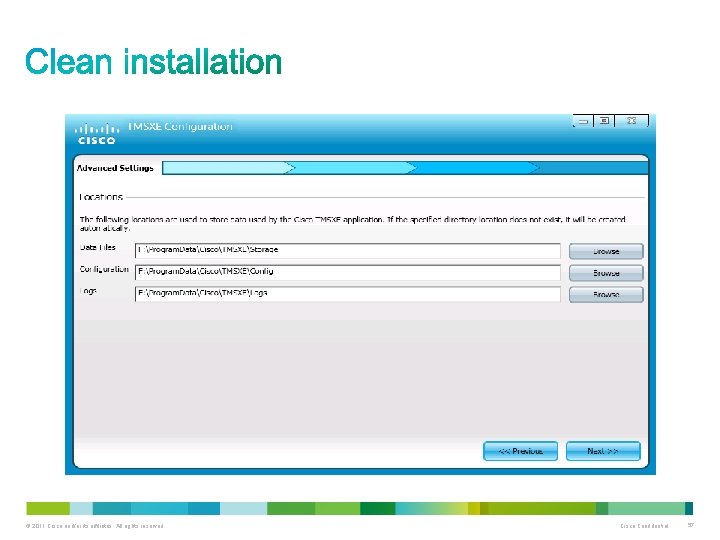Minimize the TMSXE Configuration window
Image resolution: width=720 pixels, height=540 pixels.
583,121
